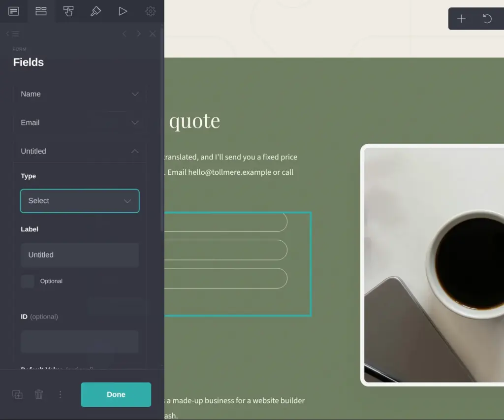504x420 pixels.
Task: Open the three-dot more options menu
Action: click(60, 394)
